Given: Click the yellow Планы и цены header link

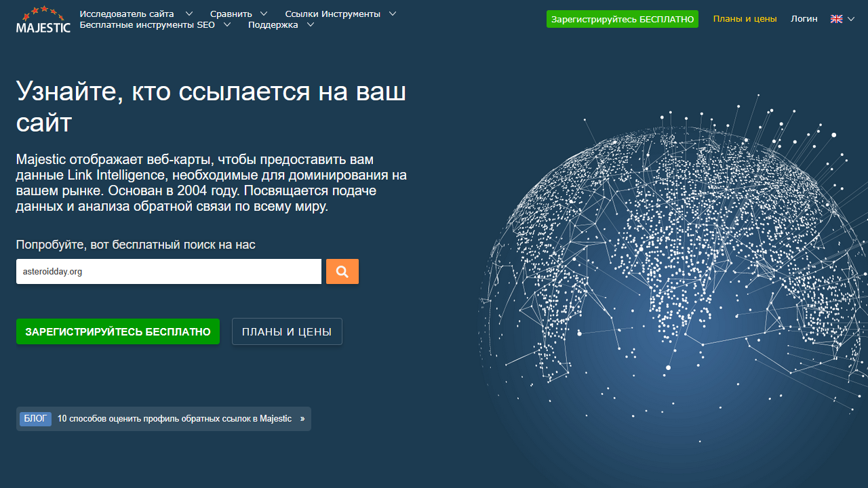Looking at the screenshot, I should point(745,19).
